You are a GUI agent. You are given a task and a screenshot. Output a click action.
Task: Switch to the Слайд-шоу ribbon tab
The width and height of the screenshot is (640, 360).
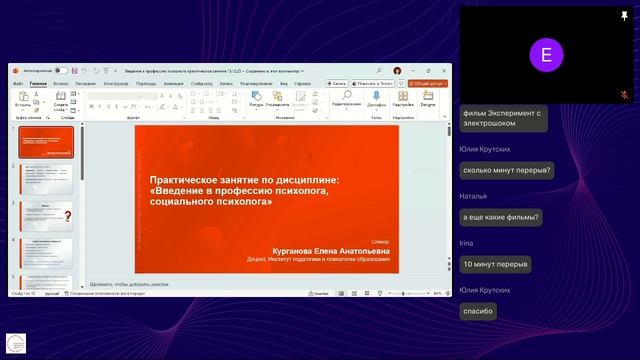click(202, 83)
